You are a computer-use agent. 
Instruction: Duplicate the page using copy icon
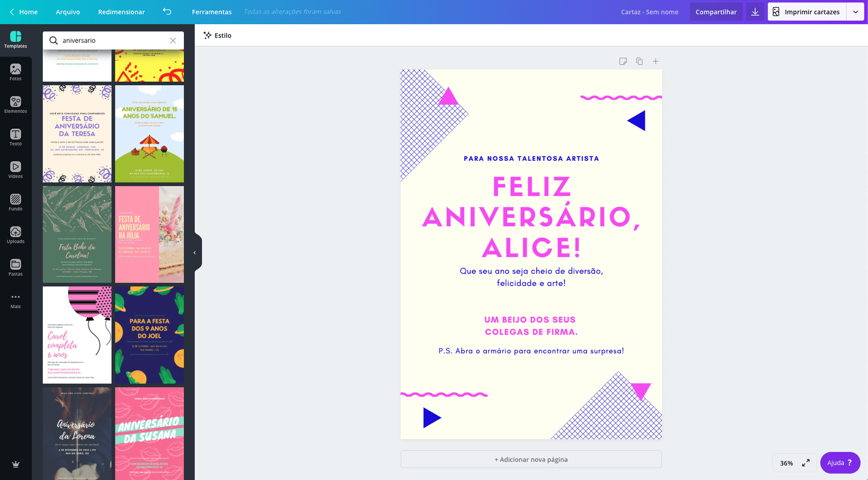point(639,62)
